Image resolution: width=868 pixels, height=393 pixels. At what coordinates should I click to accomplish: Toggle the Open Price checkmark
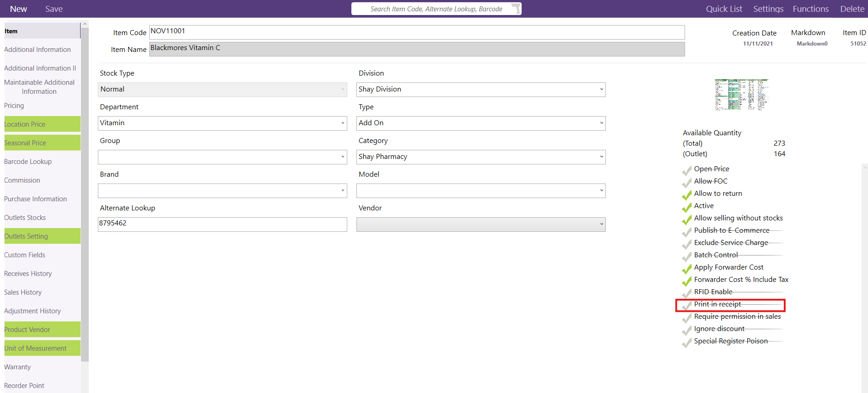click(687, 170)
